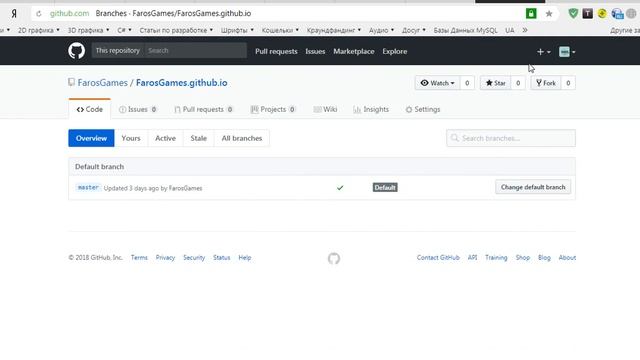
Task: Open the stargazers count beside Star
Action: [518, 83]
